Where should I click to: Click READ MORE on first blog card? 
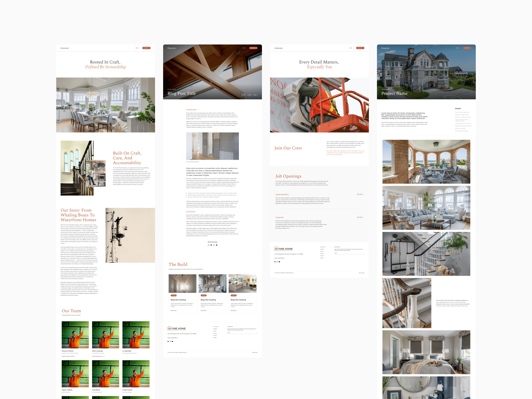point(174,310)
